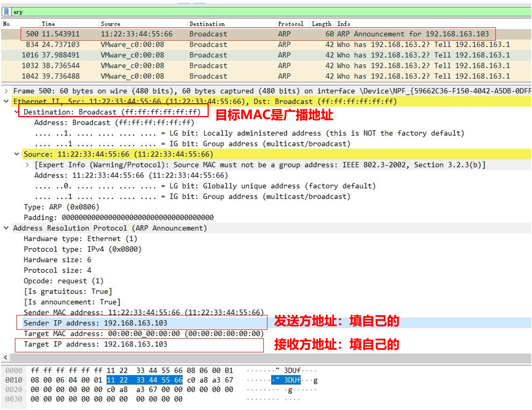Sort packets by Length column header
The height and width of the screenshot is (410, 532).
pos(323,24)
